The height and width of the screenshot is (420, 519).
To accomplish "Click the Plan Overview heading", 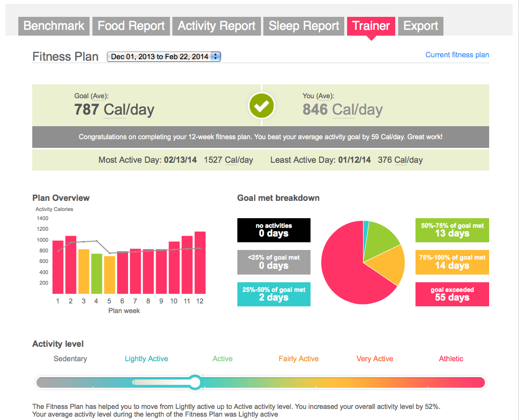I will [x=61, y=198].
